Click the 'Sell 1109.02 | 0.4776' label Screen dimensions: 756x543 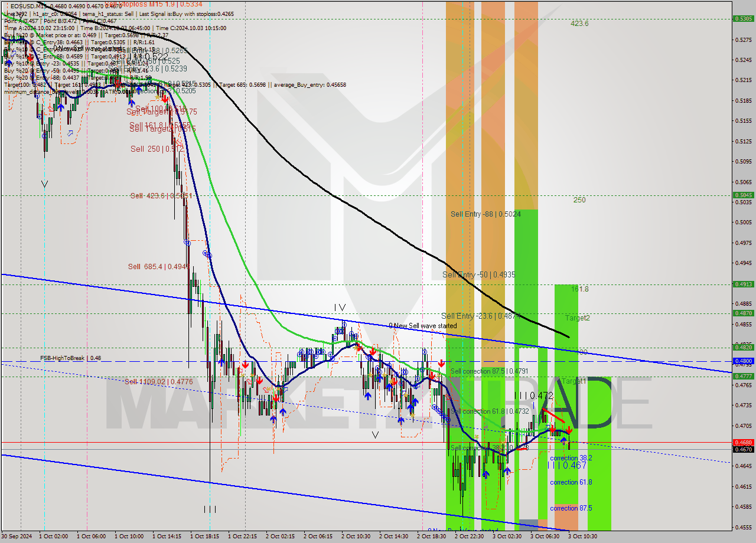[x=159, y=382]
